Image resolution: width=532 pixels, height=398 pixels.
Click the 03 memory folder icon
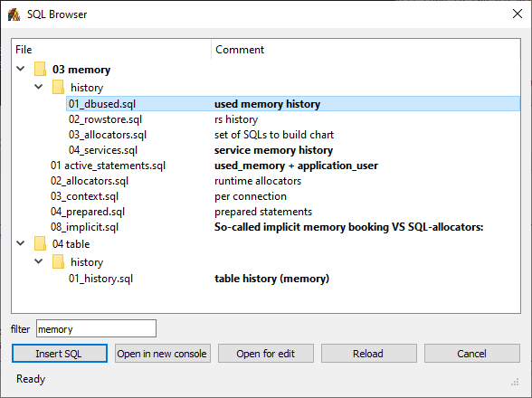pyautogui.click(x=40, y=69)
